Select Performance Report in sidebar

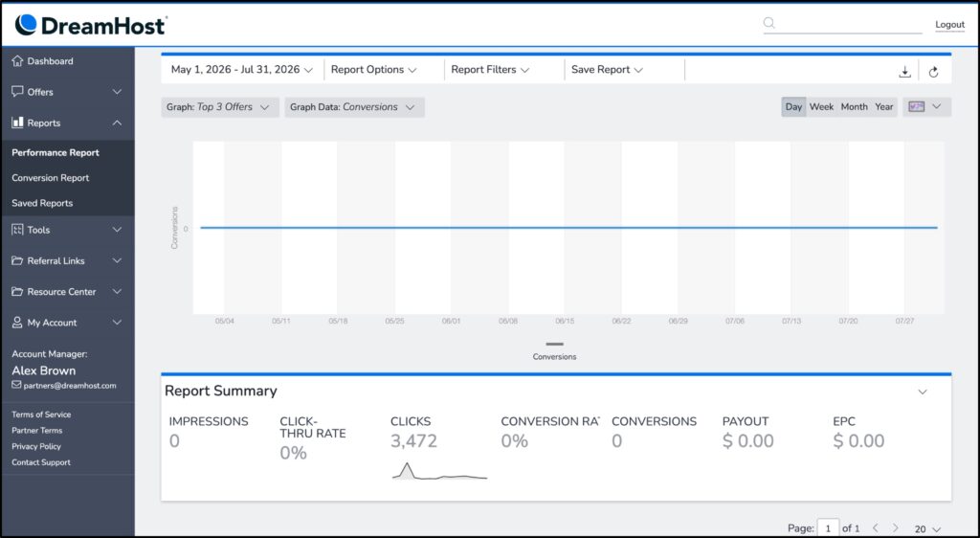55,152
